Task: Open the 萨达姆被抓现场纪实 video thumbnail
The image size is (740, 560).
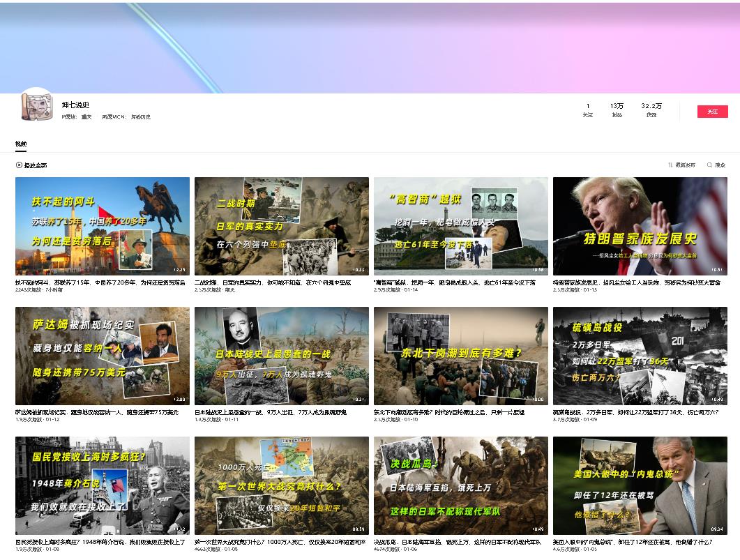Action: tap(103, 356)
